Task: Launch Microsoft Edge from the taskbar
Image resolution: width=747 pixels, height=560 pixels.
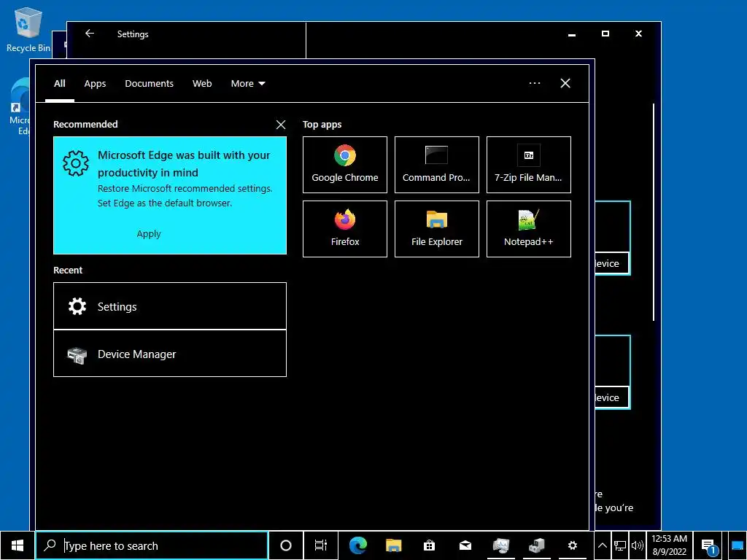Action: (357, 545)
